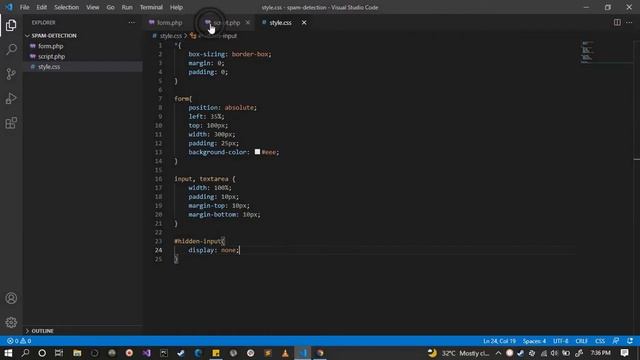Open the Extensions view

(x=11, y=123)
